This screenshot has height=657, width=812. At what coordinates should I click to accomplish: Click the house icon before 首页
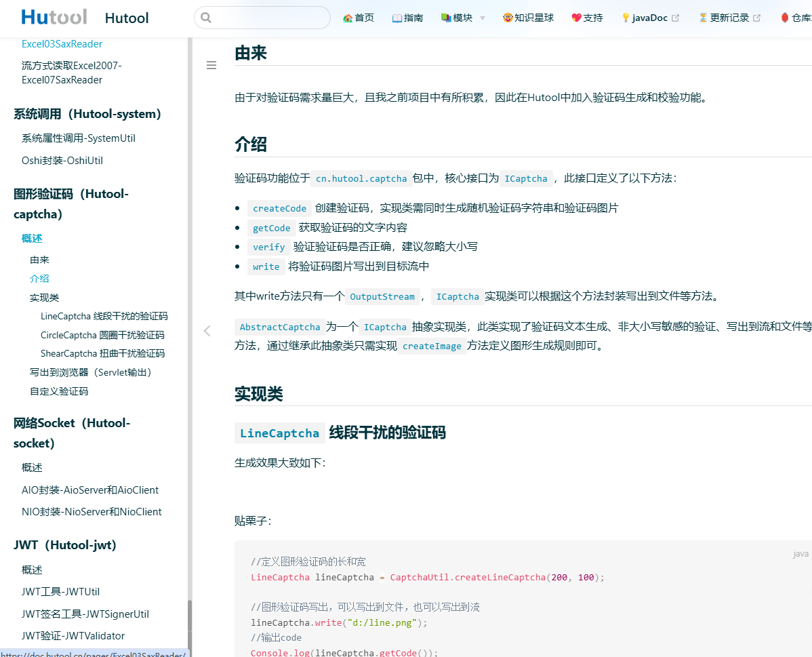click(x=348, y=18)
